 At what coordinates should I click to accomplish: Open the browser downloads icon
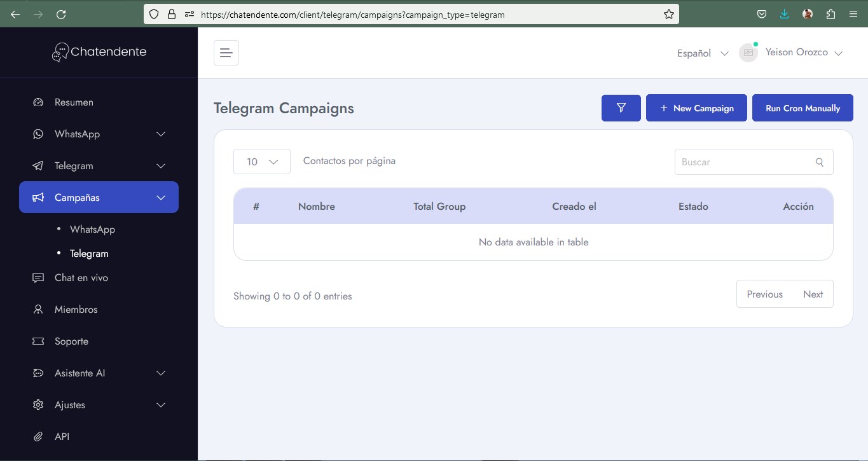[785, 14]
